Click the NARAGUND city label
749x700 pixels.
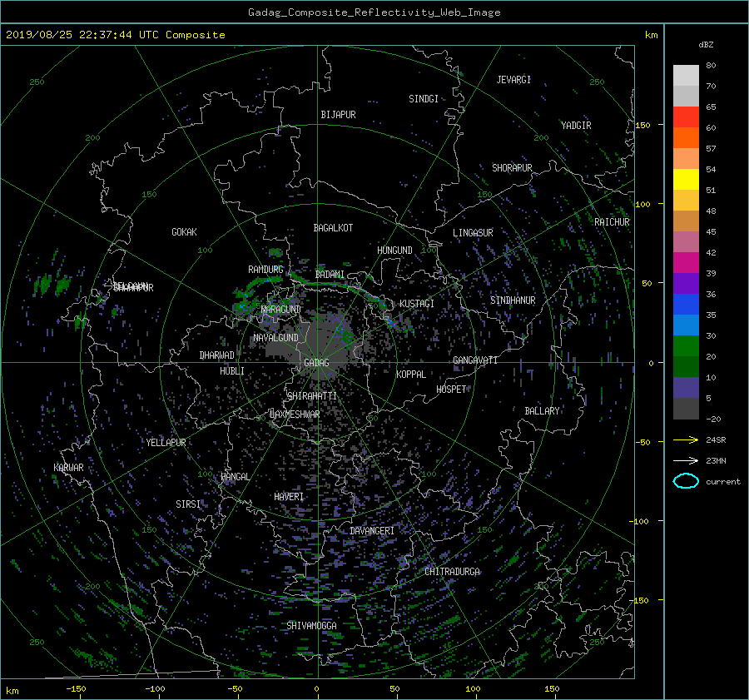pyautogui.click(x=281, y=309)
